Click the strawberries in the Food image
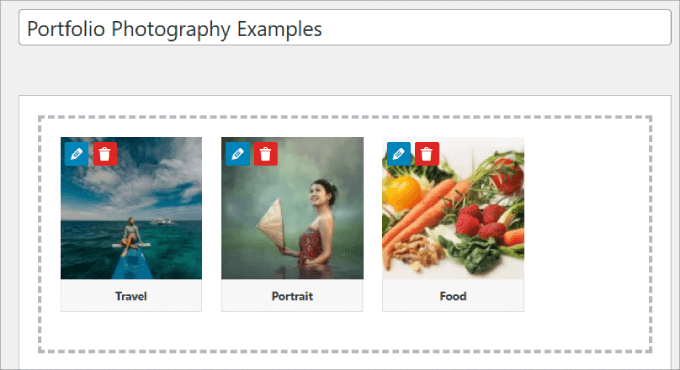Viewport: 680px width, 370px height. tap(479, 221)
